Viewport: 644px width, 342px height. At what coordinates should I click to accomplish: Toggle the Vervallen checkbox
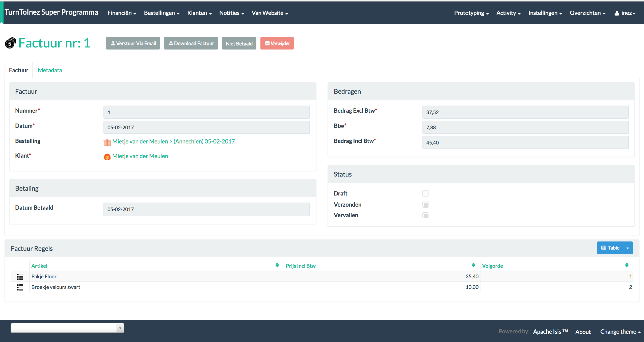click(x=425, y=215)
